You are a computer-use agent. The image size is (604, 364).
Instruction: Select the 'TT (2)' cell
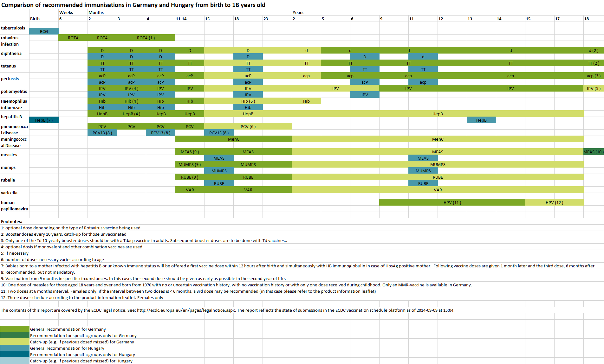594,63
